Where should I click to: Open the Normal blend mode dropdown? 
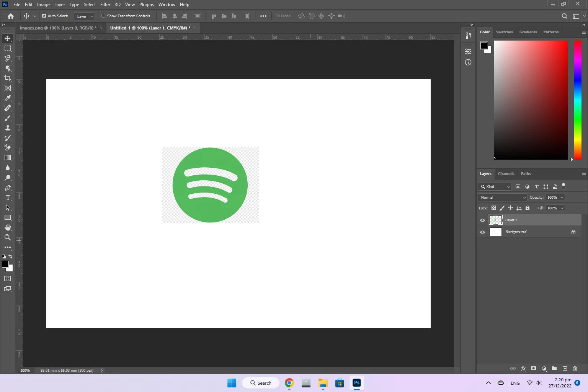point(503,198)
